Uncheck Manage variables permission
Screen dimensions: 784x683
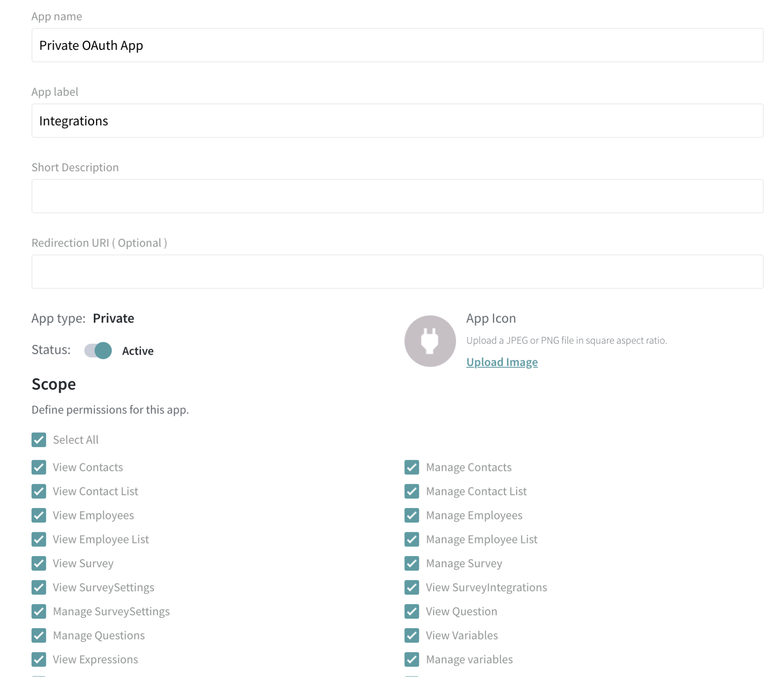(412, 659)
